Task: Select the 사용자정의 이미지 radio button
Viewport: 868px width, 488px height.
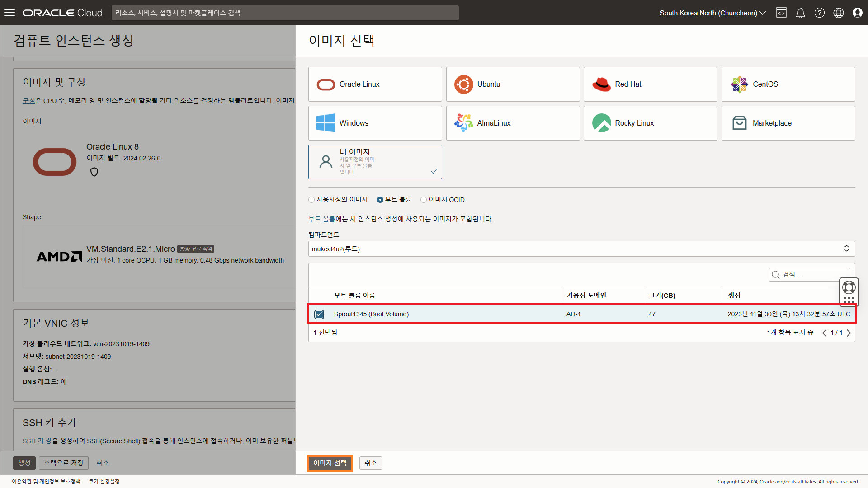Action: [311, 200]
